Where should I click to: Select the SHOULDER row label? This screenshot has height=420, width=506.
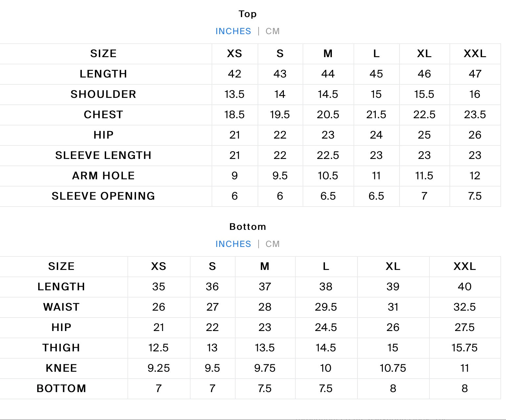[x=103, y=94]
